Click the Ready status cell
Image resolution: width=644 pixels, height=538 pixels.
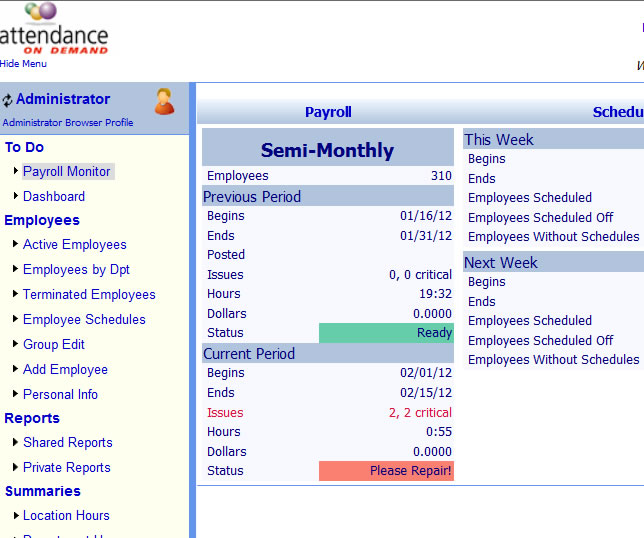pyautogui.click(x=386, y=333)
